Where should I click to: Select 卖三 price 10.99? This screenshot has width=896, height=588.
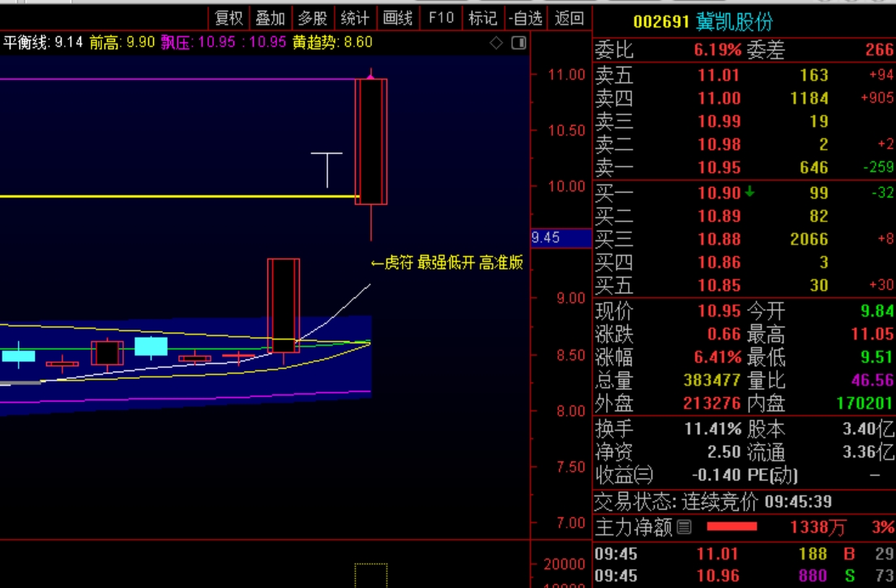click(x=719, y=121)
